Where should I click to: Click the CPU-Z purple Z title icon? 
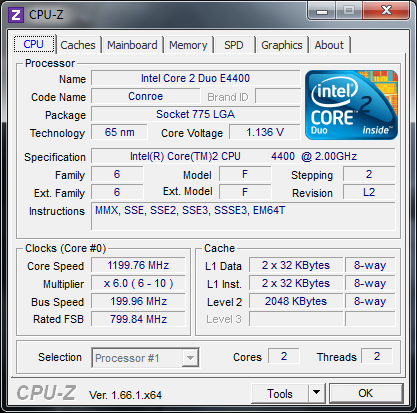pyautogui.click(x=16, y=15)
